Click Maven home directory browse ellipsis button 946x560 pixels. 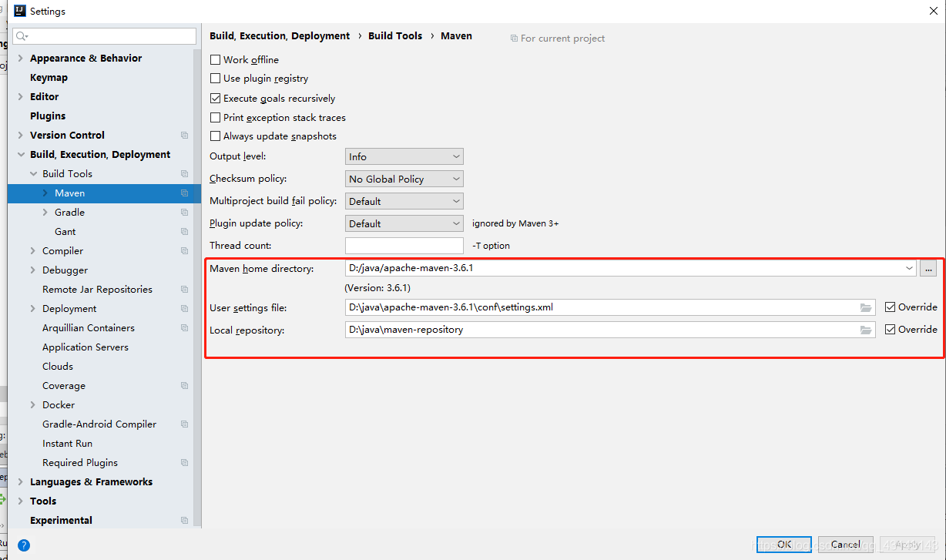928,269
